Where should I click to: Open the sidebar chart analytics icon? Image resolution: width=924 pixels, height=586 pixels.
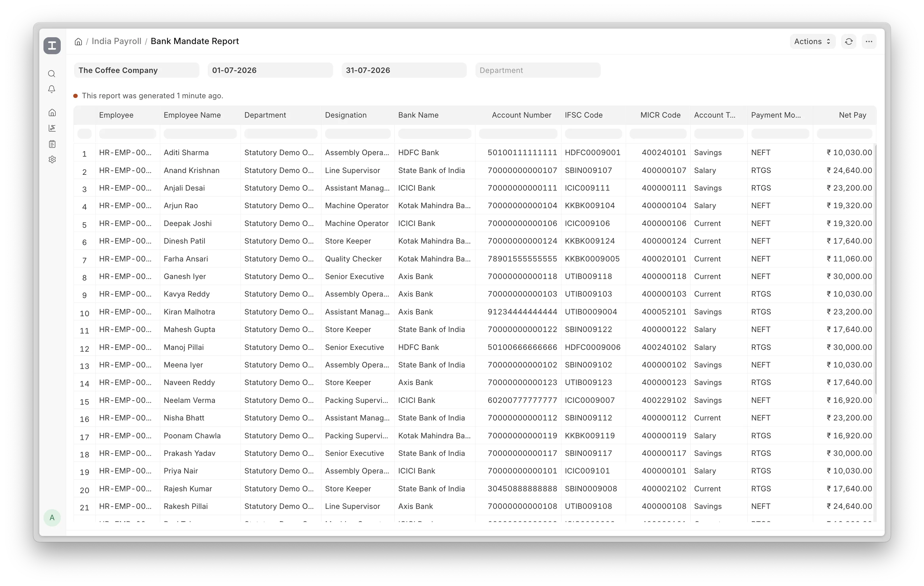[52, 128]
